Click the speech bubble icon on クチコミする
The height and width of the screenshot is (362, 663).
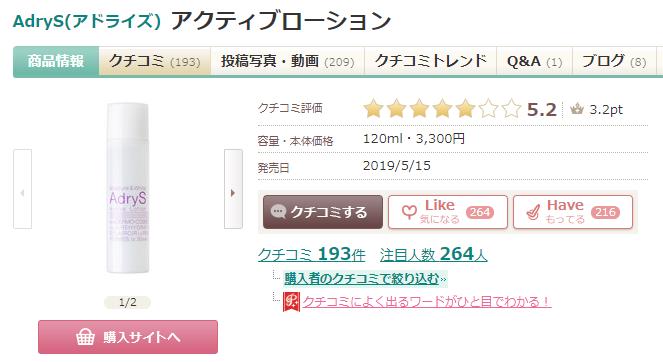pyautogui.click(x=278, y=211)
